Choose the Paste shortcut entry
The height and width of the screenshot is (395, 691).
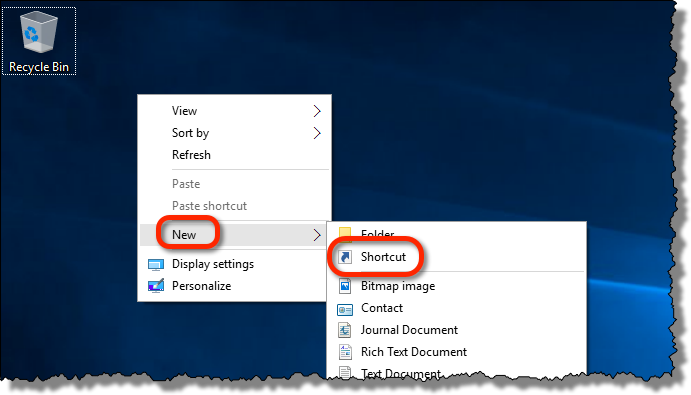[x=234, y=206]
